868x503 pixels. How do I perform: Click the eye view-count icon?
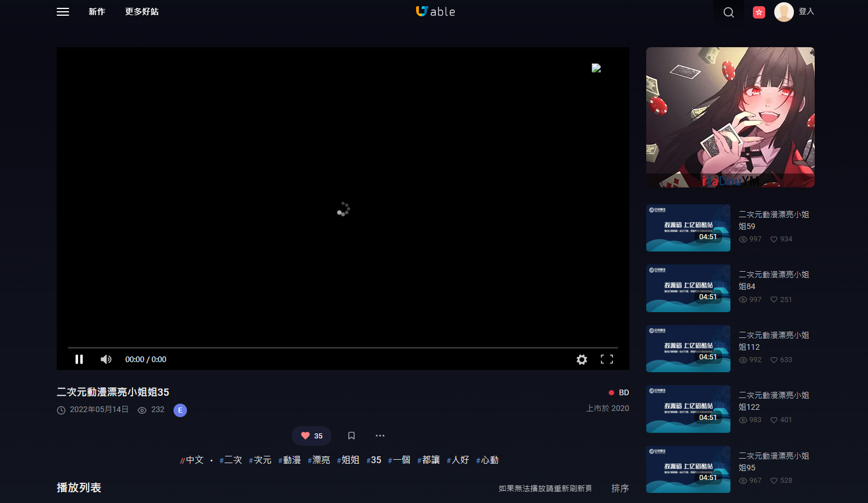[x=141, y=410]
